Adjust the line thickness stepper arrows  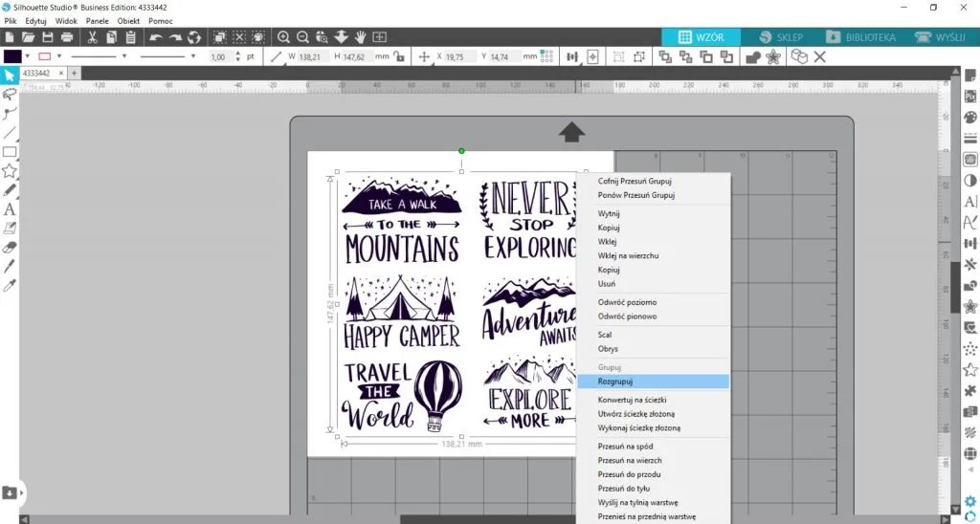click(238, 56)
